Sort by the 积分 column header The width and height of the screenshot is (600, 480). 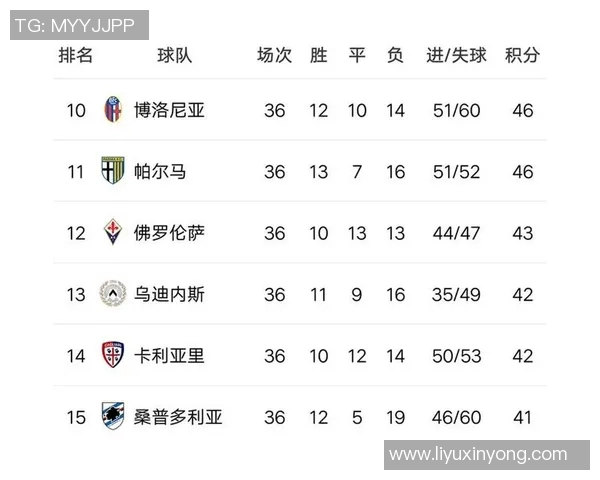(522, 56)
